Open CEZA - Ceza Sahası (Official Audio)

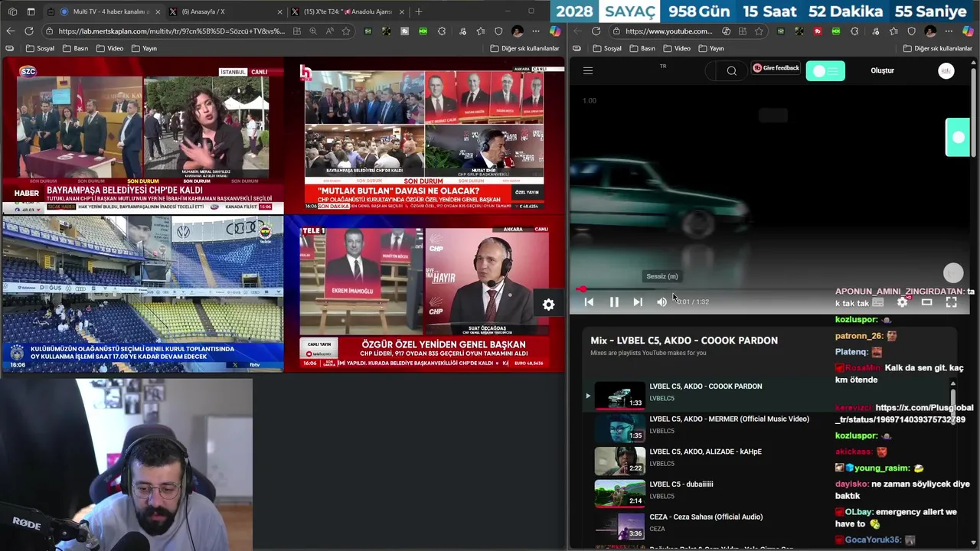point(706,517)
